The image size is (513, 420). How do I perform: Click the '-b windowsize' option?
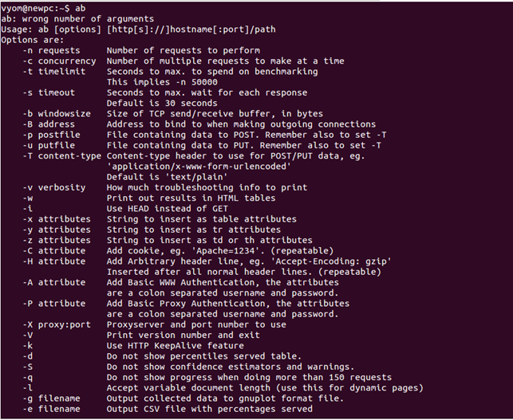[x=57, y=114]
